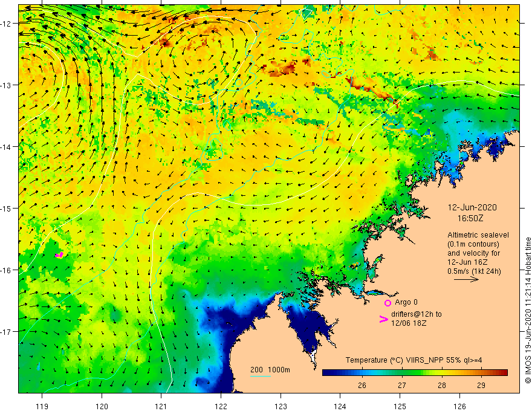
Task: Click the 0.5m/s velocity scale arrow
Action: tap(466, 279)
